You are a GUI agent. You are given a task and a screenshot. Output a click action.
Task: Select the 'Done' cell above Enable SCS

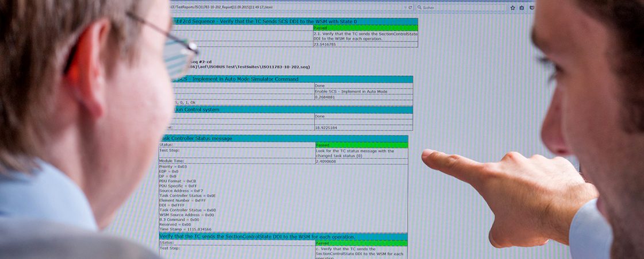(363, 86)
